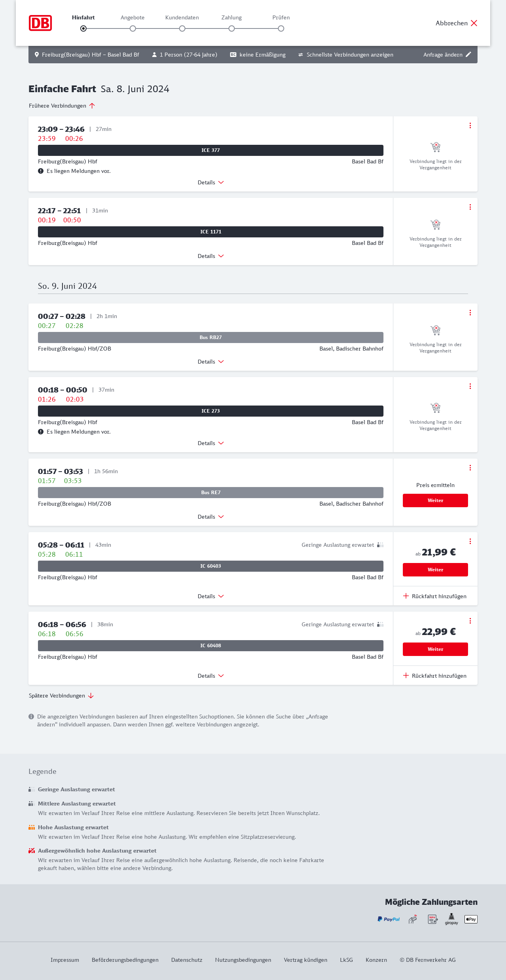Open three-dot menu for ICE 377 connection
This screenshot has width=506, height=980.
point(470,125)
